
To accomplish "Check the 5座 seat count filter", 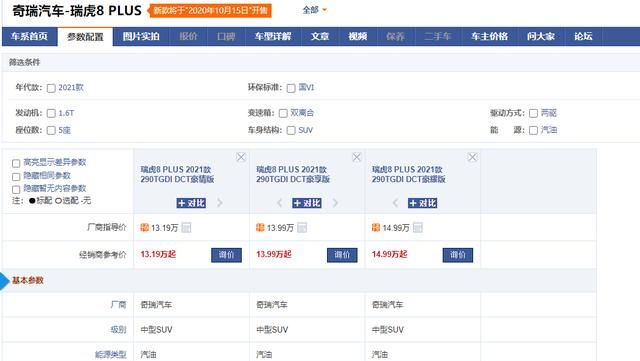I will pos(51,131).
